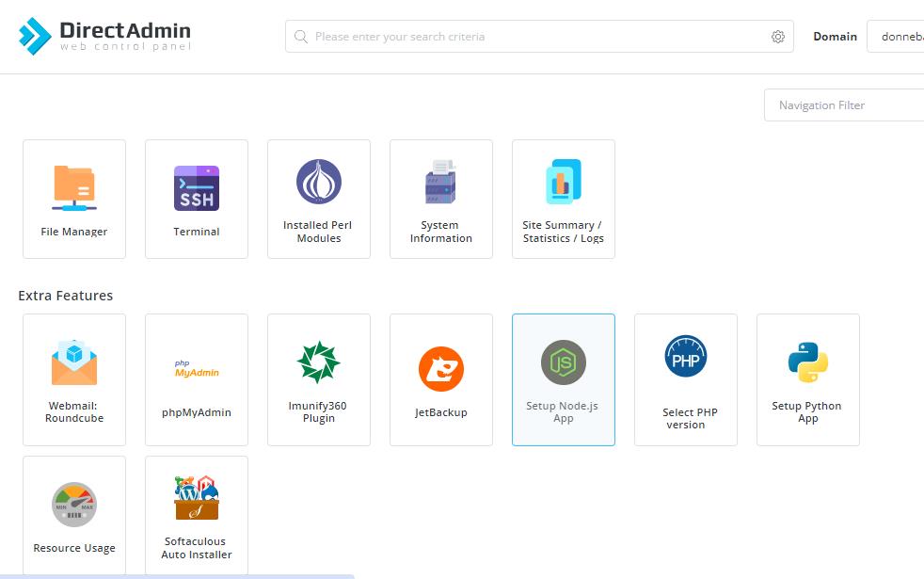The height and width of the screenshot is (579, 924).
Task: Open the System Information server icon
Action: (440, 182)
